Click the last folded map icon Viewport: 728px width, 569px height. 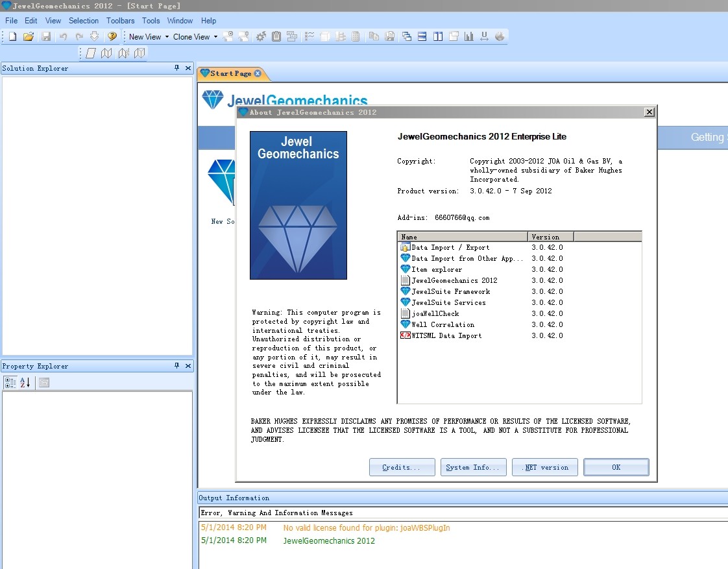(x=140, y=53)
